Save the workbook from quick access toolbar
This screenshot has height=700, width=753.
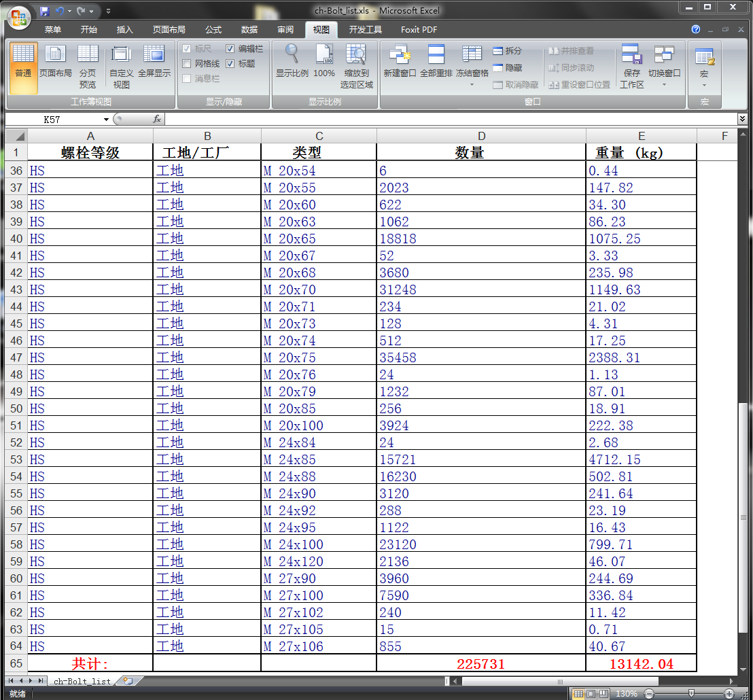pyautogui.click(x=45, y=11)
